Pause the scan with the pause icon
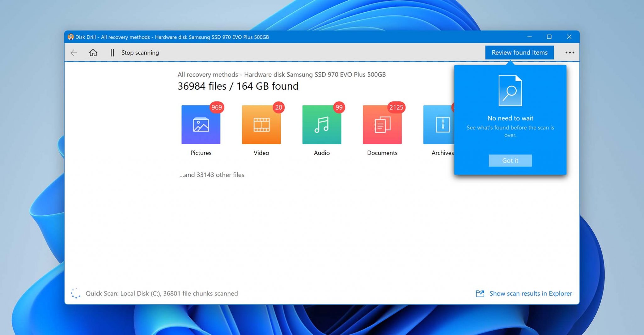Screen dimensions: 644x335 click(112, 53)
